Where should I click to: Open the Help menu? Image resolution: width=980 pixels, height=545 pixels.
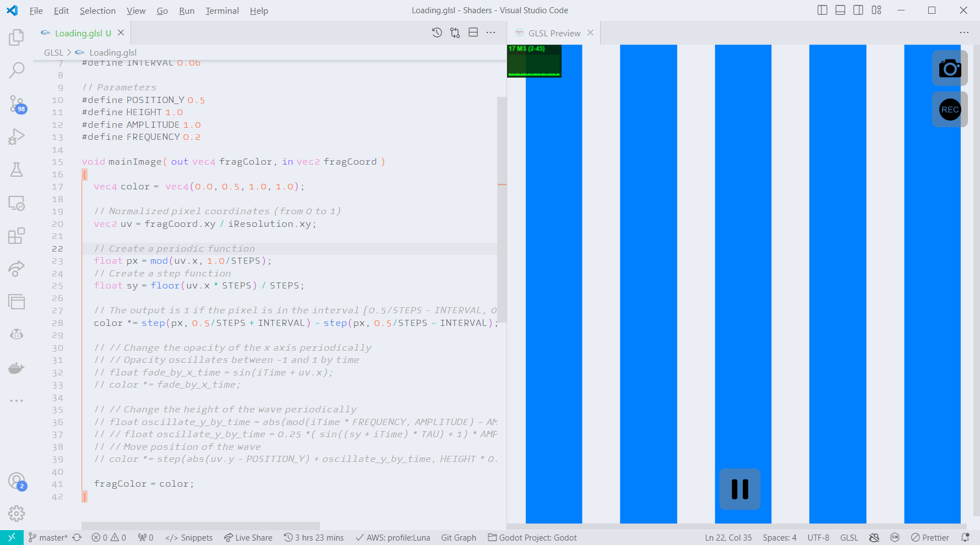[x=259, y=10]
